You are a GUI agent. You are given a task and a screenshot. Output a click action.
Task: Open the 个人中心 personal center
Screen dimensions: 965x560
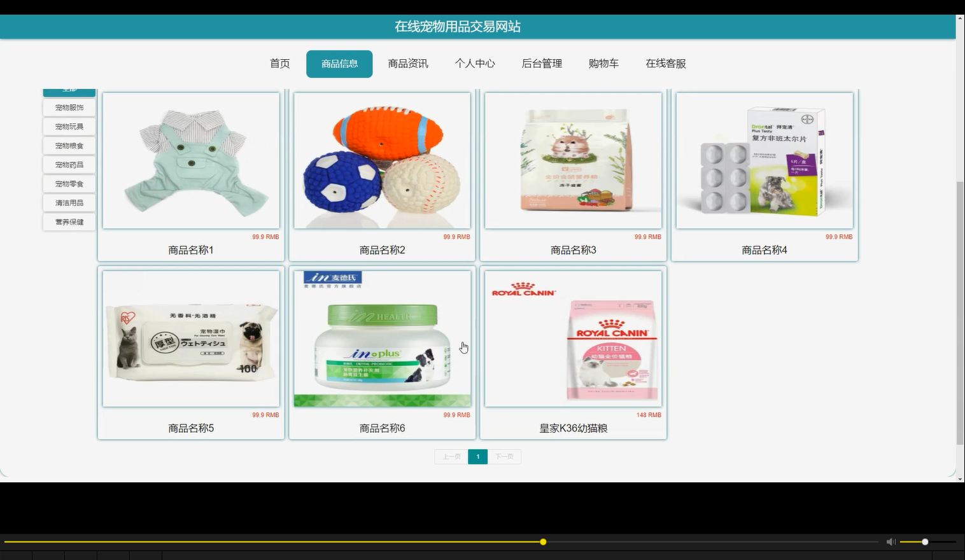point(475,63)
